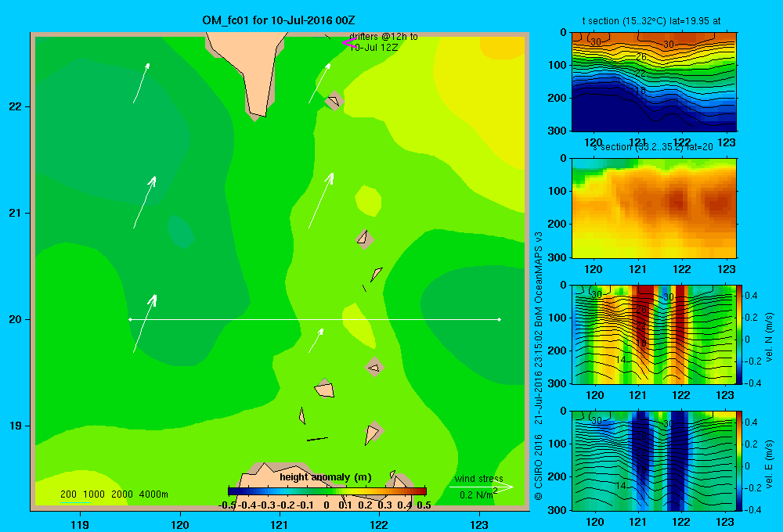
Task: Click the small wind arrow just below section line
Action: pyautogui.click(x=316, y=340)
